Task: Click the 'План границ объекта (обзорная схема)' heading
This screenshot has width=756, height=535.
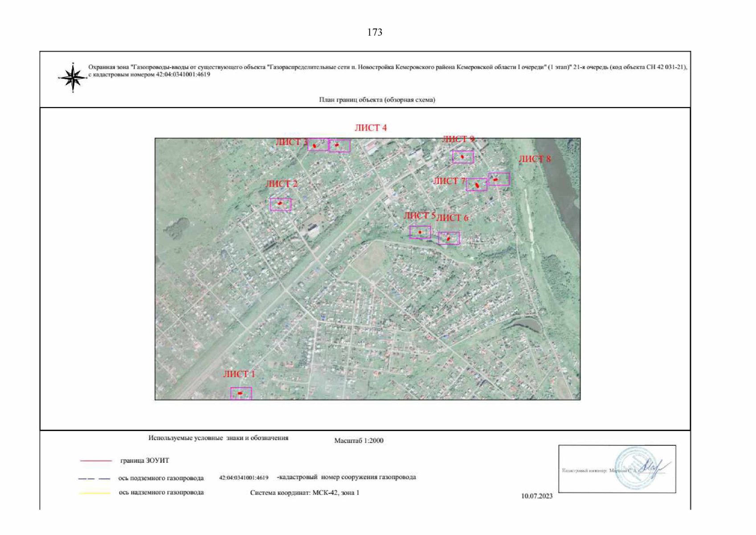Action: pyautogui.click(x=377, y=100)
